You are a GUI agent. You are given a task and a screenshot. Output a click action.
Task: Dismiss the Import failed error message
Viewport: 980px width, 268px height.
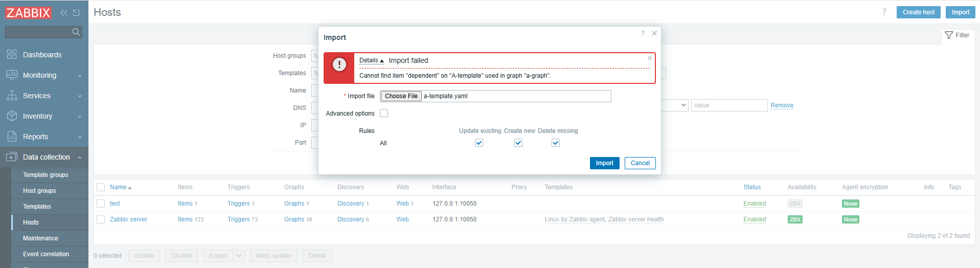(x=650, y=58)
